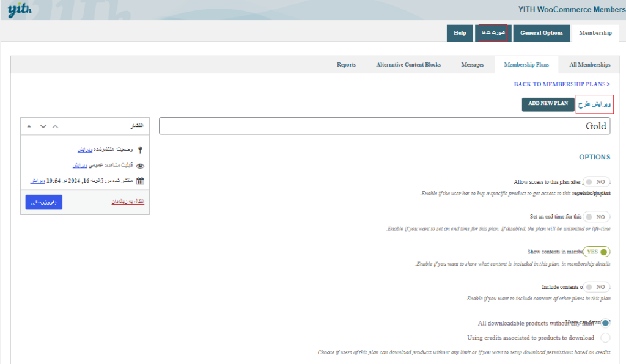Open the General Options tab

tap(541, 33)
